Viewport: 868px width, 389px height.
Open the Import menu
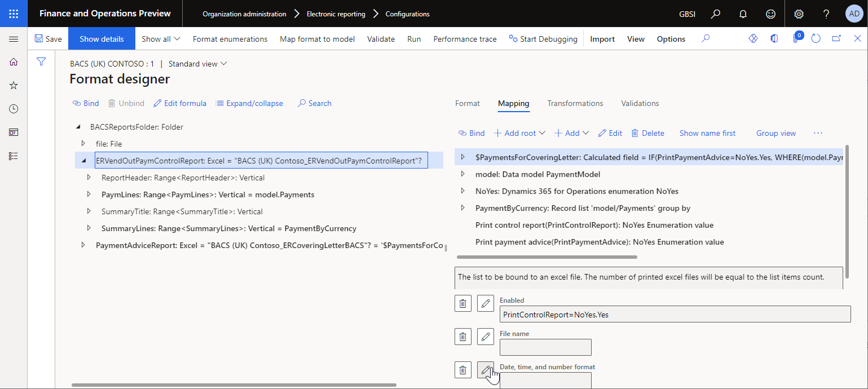(602, 39)
